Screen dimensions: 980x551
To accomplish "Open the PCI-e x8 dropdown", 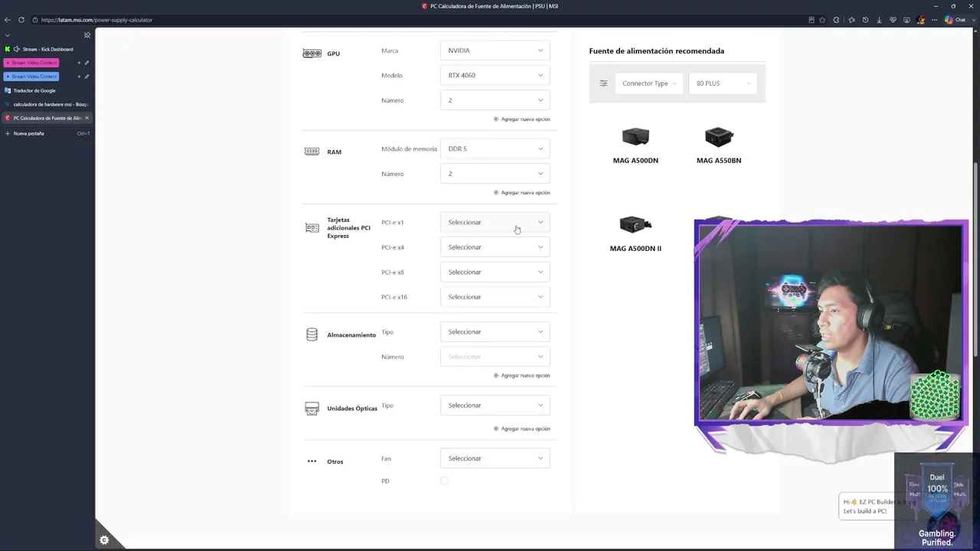I will coord(495,272).
